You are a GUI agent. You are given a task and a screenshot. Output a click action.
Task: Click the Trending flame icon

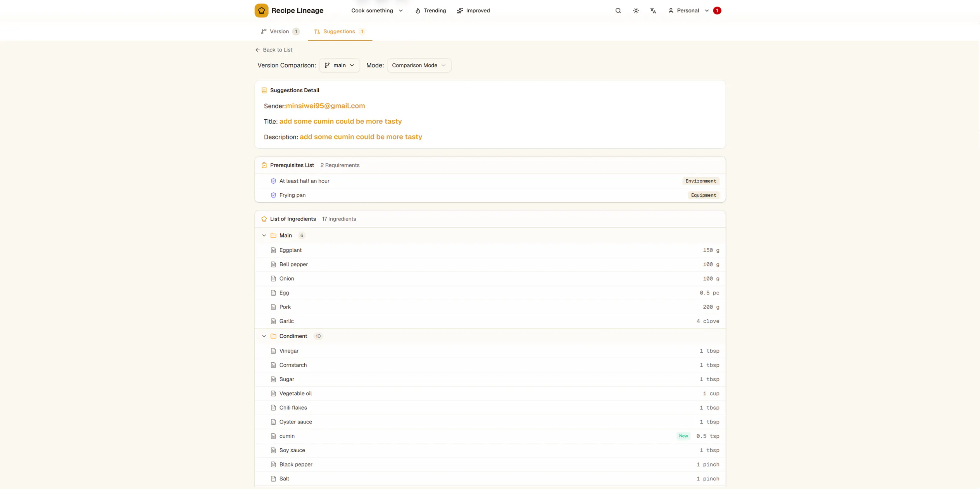coord(418,10)
